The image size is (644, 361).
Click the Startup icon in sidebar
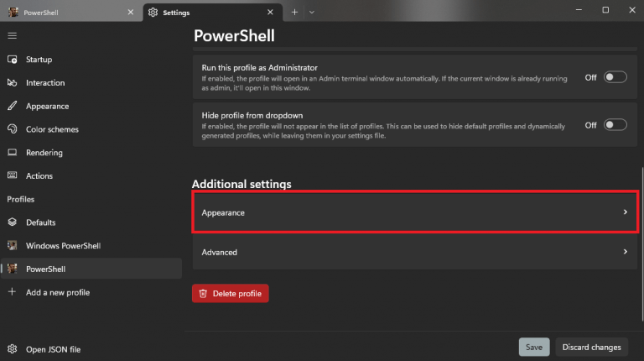[13, 60]
